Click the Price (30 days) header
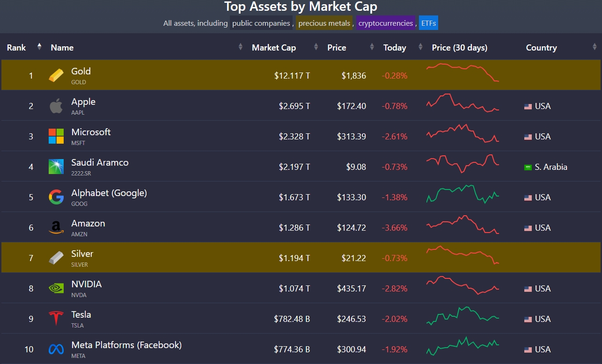 460,47
